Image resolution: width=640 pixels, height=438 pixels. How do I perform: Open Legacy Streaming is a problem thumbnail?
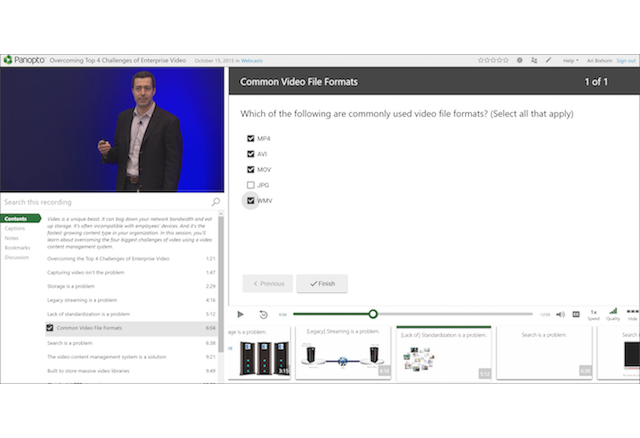coord(343,353)
